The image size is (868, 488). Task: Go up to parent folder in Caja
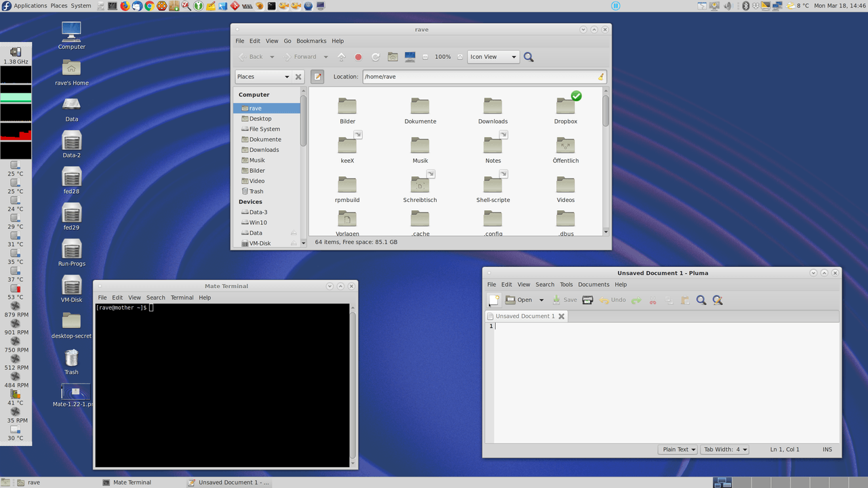(341, 57)
